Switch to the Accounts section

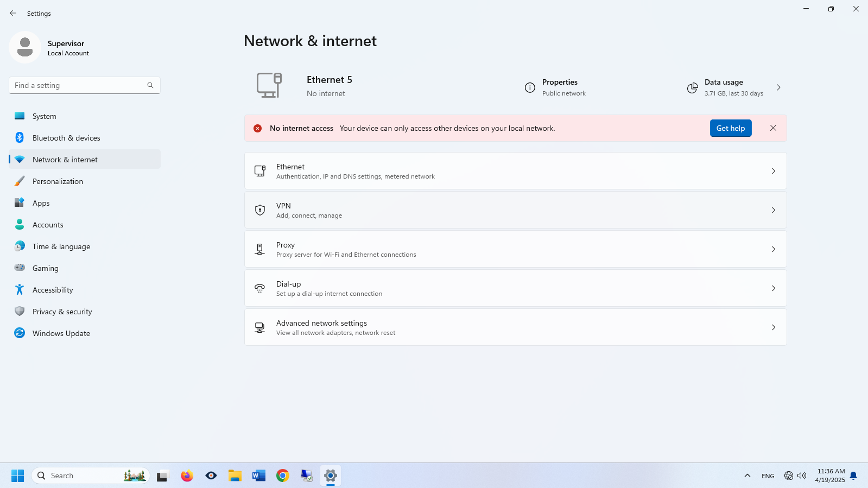click(x=48, y=225)
